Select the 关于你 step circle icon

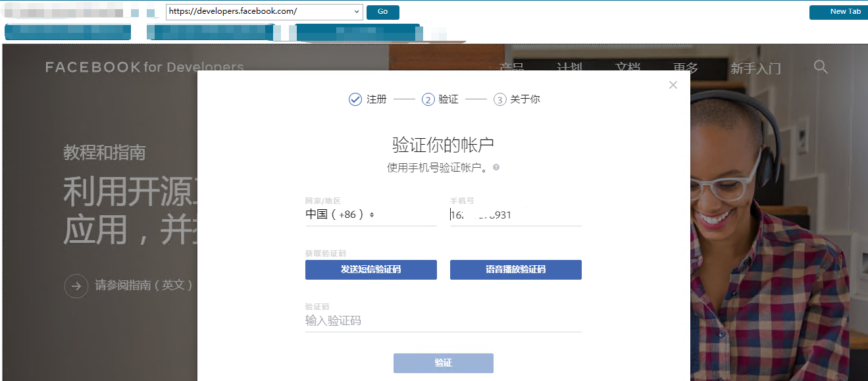[x=500, y=99]
